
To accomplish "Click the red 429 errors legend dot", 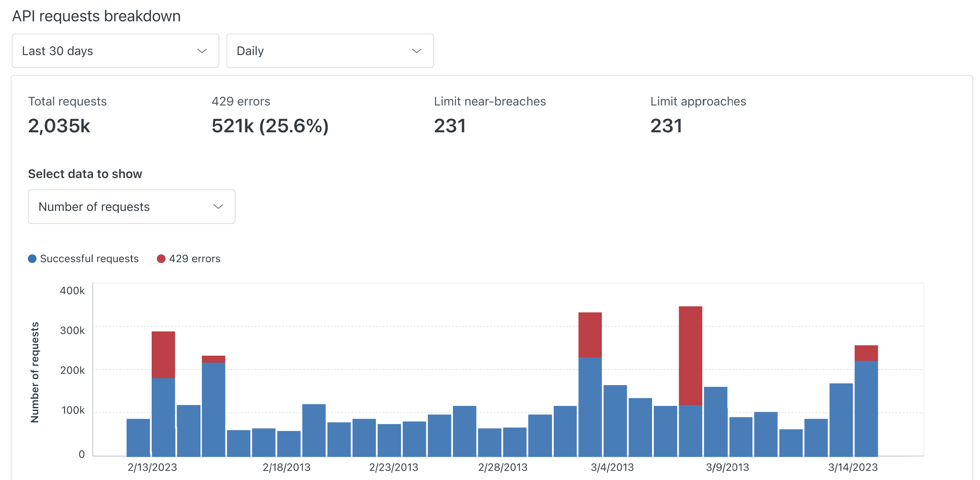I will click(161, 259).
